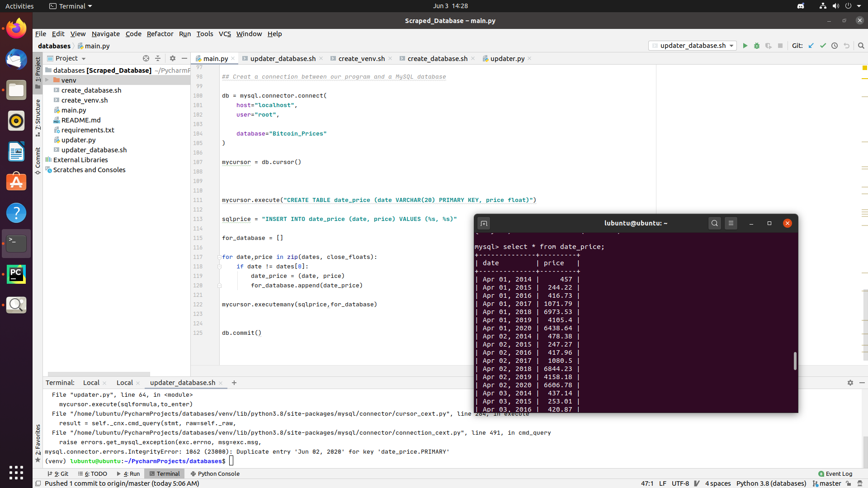Open the Project view dropdown arrow
868x488 pixels.
click(84, 59)
